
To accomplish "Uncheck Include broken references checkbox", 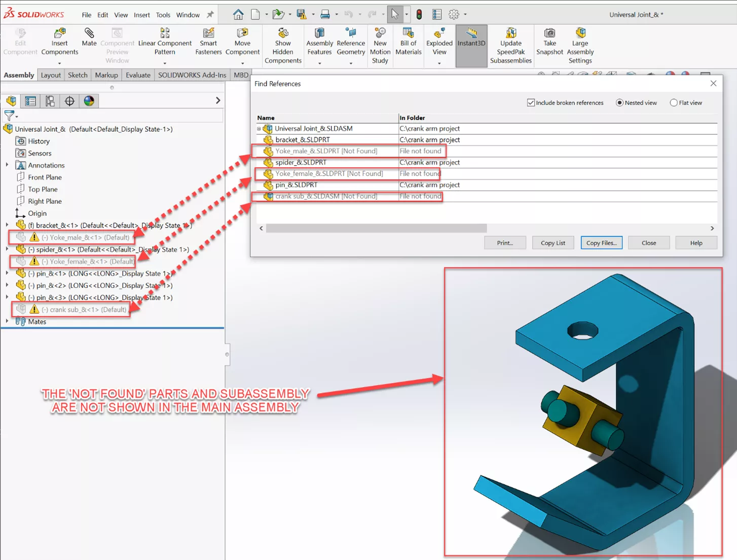I will coord(531,103).
